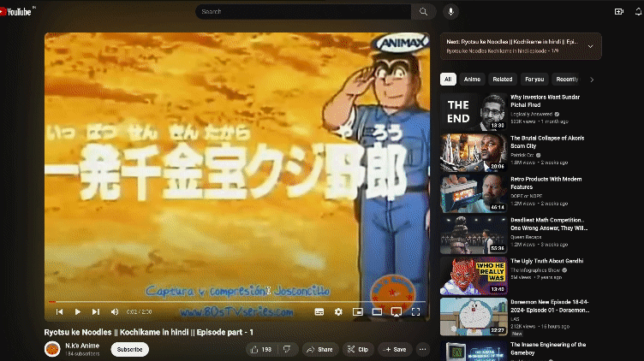Open Retro Products With Modern Features thumbnail
644x361 pixels.
[x=473, y=193]
